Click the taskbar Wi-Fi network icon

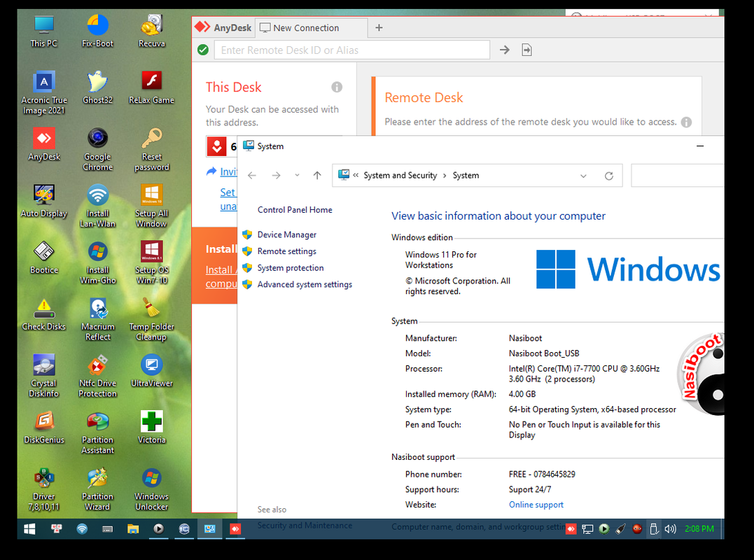click(x=82, y=528)
